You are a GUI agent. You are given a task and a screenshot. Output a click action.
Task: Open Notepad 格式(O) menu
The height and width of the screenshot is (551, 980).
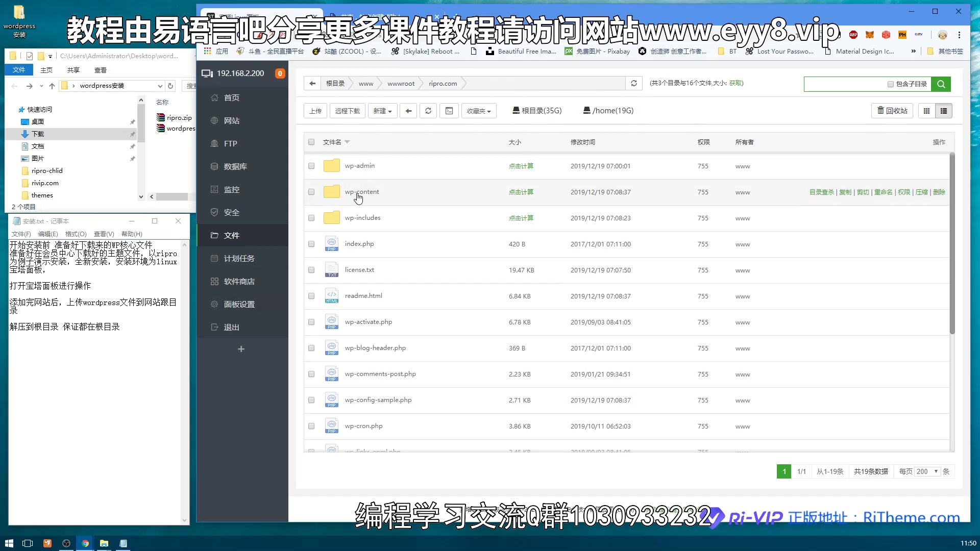76,234
